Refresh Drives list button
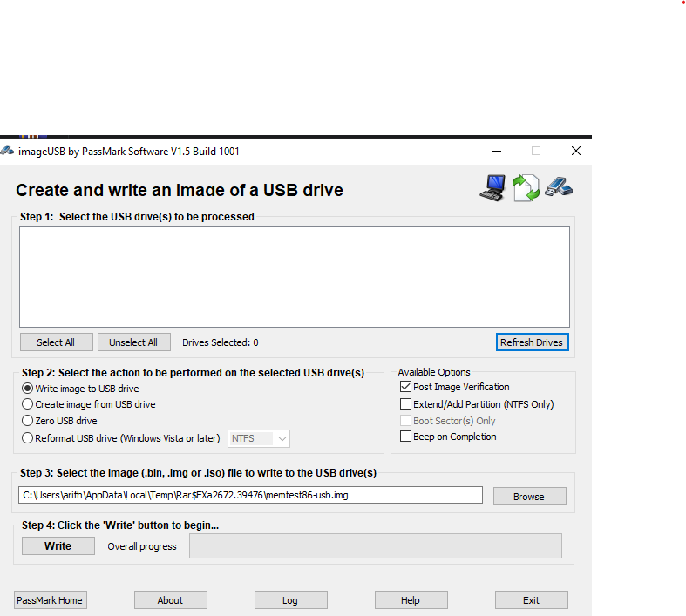Viewport: 686px width, 616px height. [532, 342]
